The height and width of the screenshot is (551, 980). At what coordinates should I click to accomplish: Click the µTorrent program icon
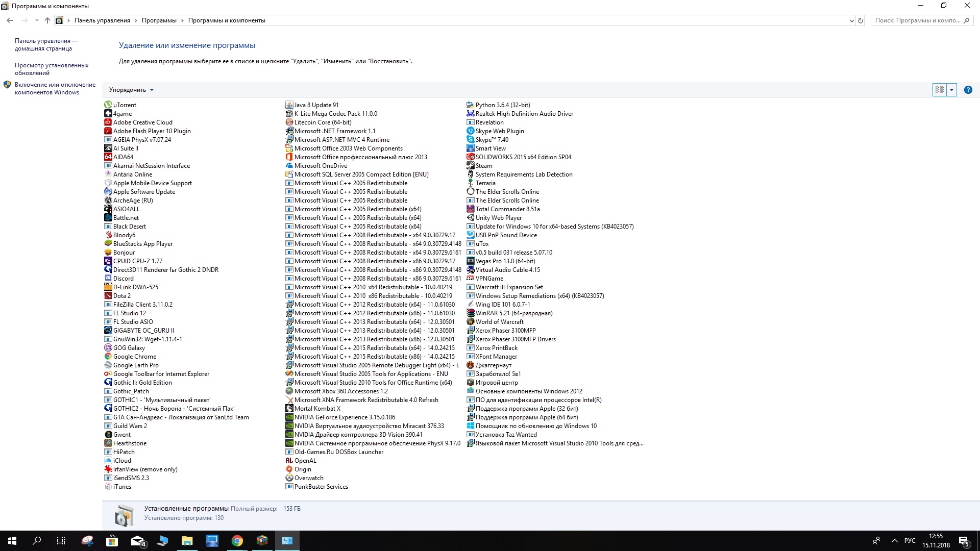coord(108,105)
